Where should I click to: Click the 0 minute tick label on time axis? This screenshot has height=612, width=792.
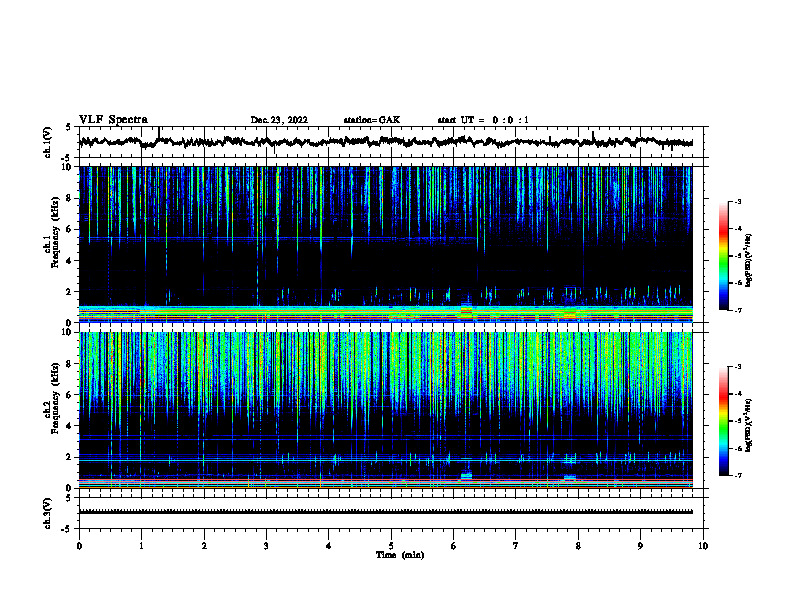tap(79, 546)
